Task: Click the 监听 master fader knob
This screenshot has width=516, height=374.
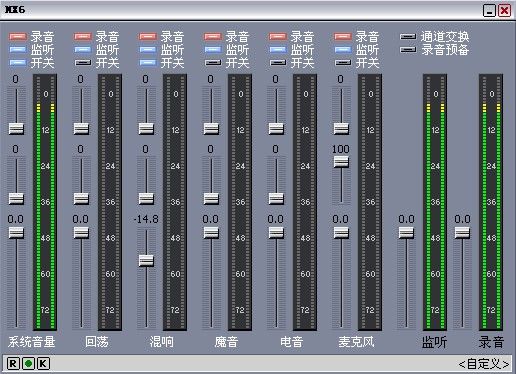Action: pos(406,232)
